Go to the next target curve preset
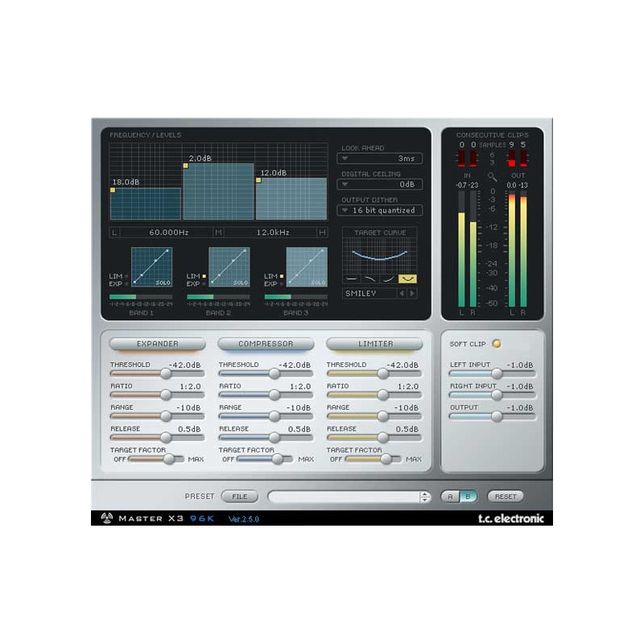This screenshot has width=644, height=644. pyautogui.click(x=413, y=294)
